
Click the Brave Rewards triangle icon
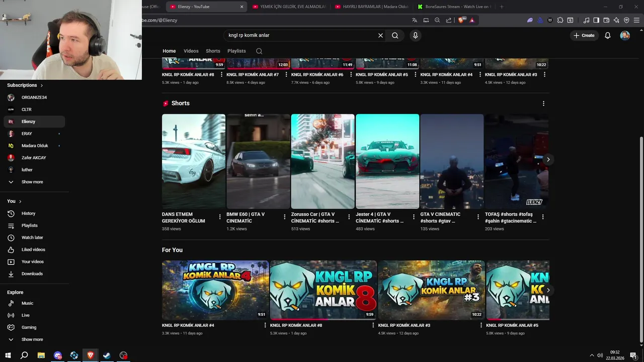472,20
